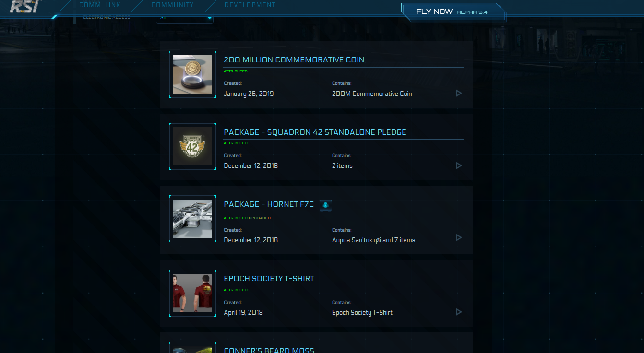
Task: Click the Package - Squadron 42 Standalone Pledge title
Action: (315, 132)
